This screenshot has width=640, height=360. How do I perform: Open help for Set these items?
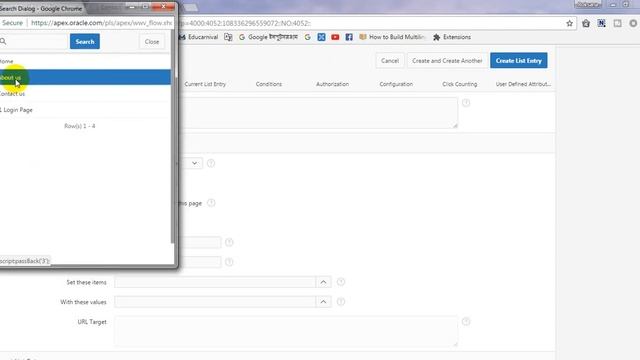(341, 282)
